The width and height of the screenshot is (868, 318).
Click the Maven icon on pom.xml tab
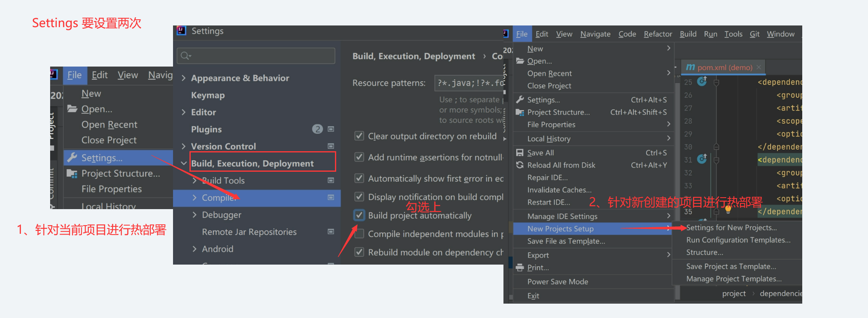point(690,67)
